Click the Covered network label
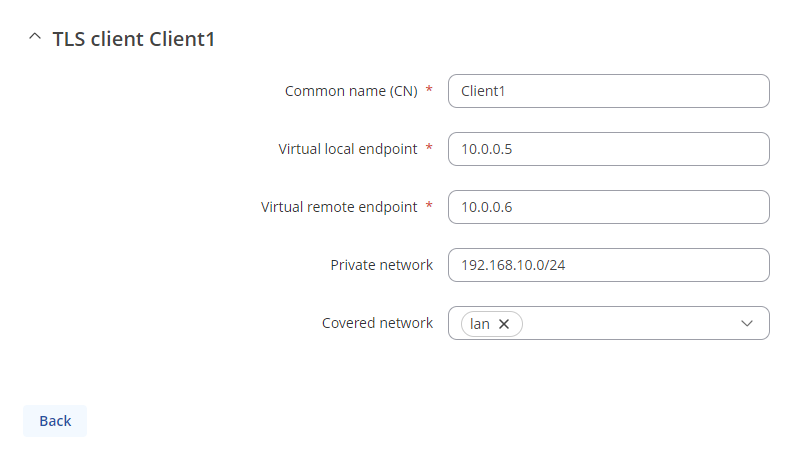The width and height of the screenshot is (785, 460). coord(377,323)
